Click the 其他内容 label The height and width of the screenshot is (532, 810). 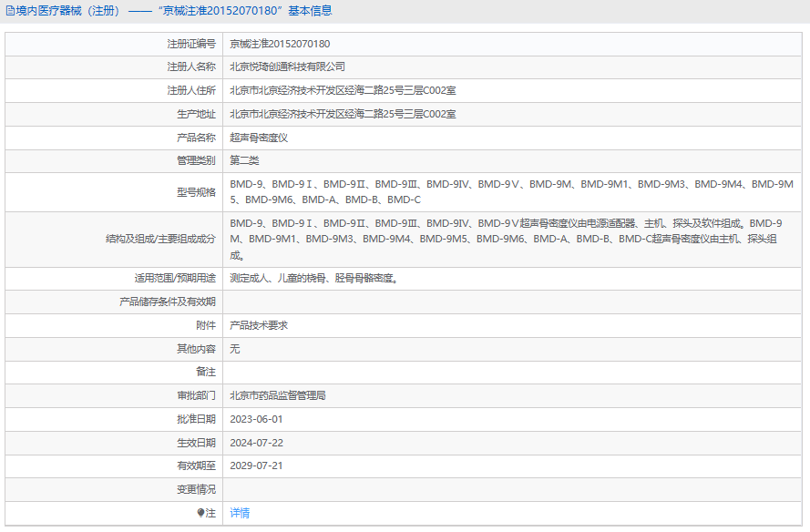click(196, 349)
